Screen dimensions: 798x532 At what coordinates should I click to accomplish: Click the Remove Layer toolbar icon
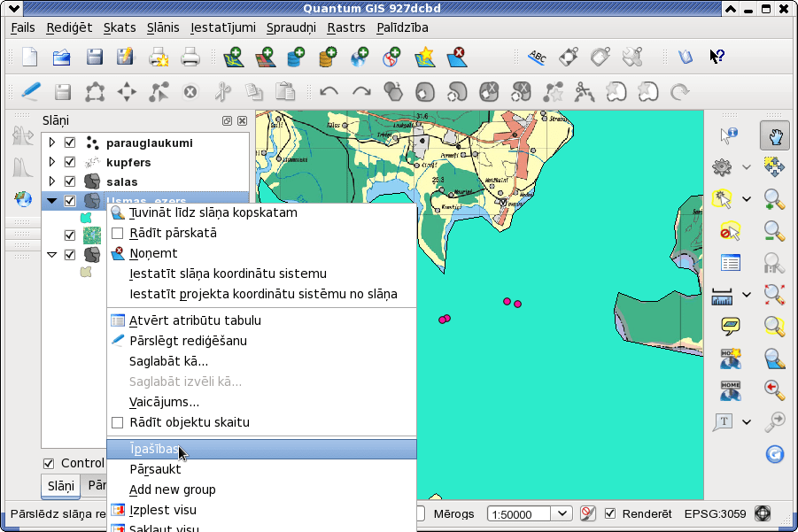[457, 57]
